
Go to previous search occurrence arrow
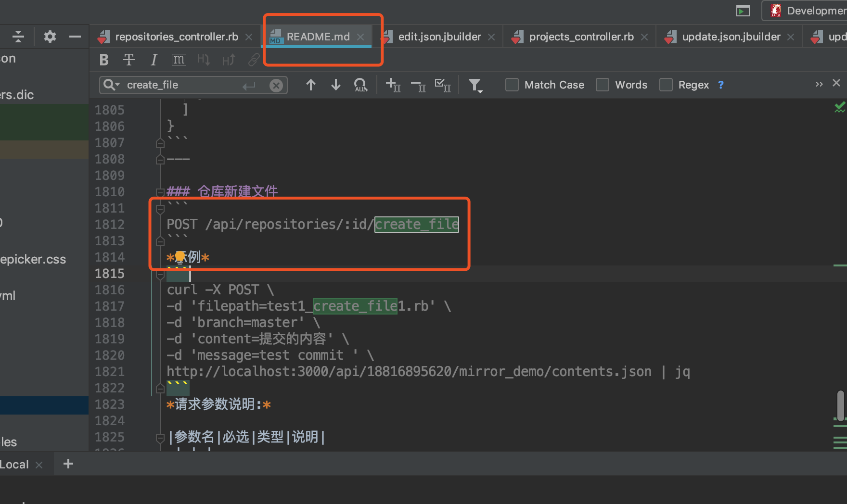pyautogui.click(x=311, y=85)
